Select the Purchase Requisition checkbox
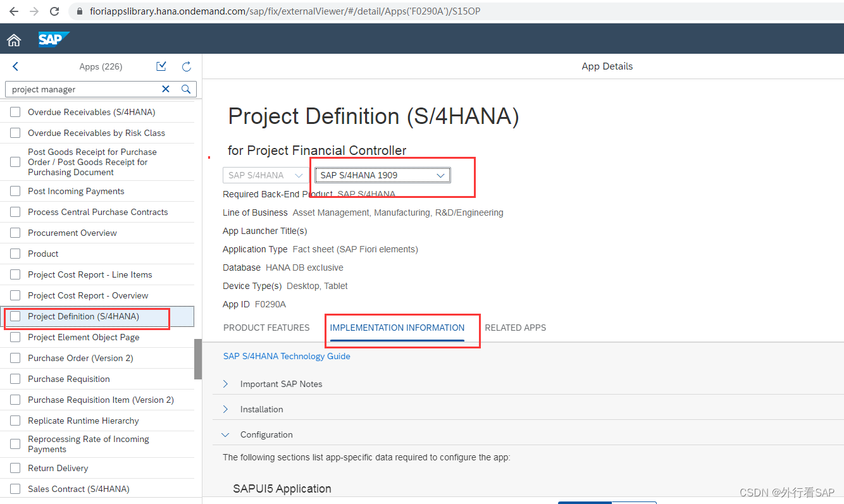Image resolution: width=844 pixels, height=504 pixels. coord(15,379)
